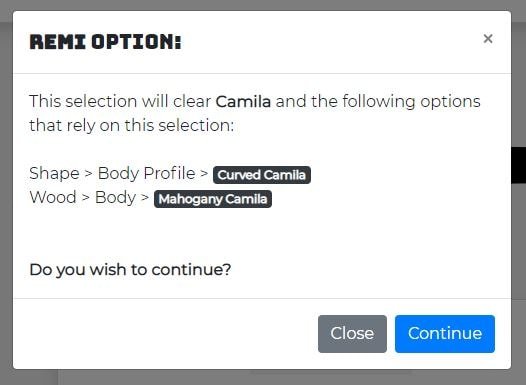
Task: Click the Shape breadcrumb label
Action: [54, 173]
